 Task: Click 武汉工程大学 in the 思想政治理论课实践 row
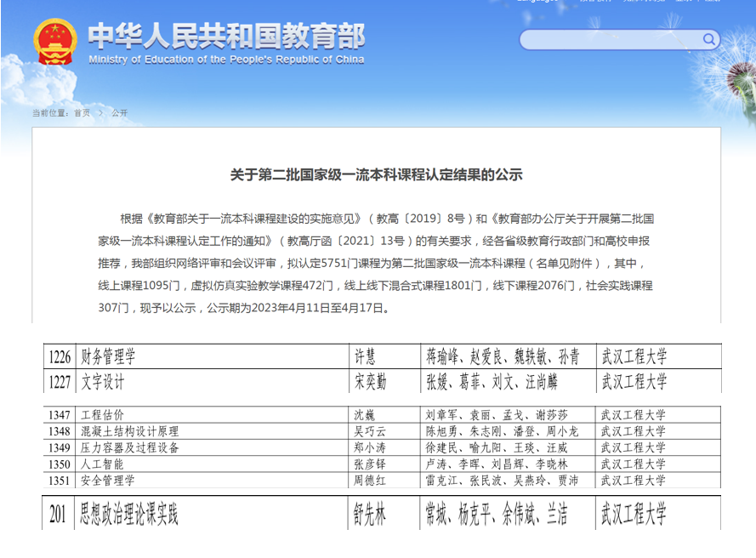tap(634, 513)
